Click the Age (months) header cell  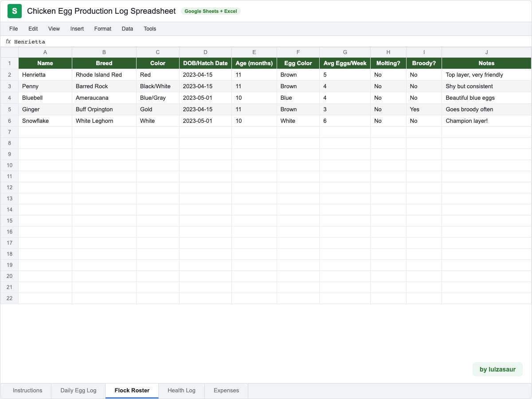(254, 63)
